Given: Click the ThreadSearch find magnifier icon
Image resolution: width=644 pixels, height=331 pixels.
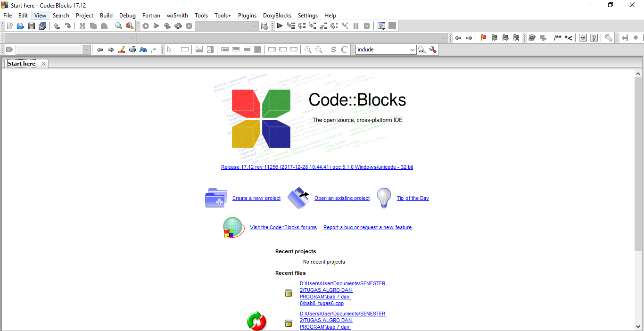Looking at the screenshot, I should tap(422, 50).
